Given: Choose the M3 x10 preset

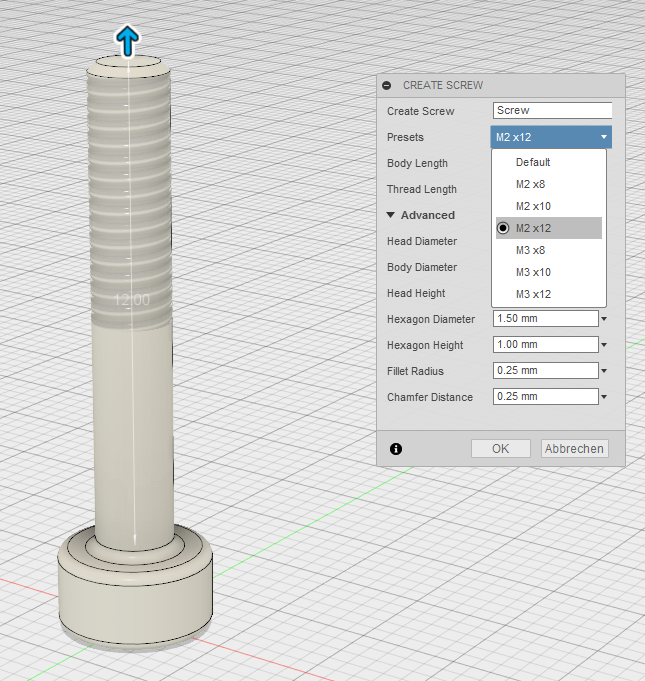Looking at the screenshot, I should tap(549, 272).
